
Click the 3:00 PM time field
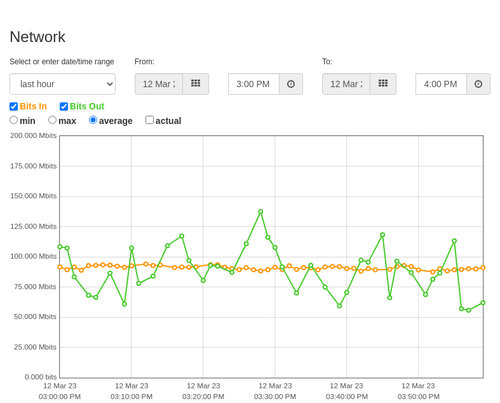point(254,84)
